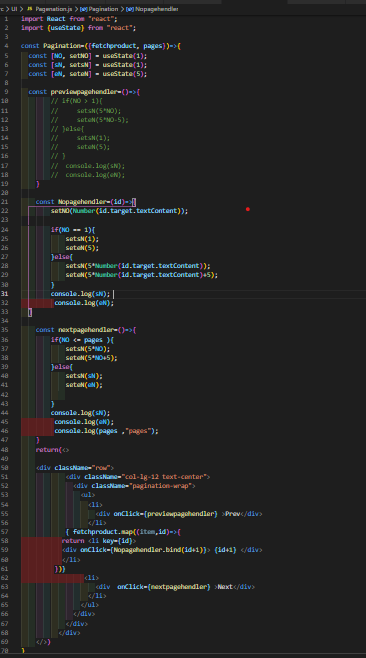Click line number 48 in the gutter

5,449
